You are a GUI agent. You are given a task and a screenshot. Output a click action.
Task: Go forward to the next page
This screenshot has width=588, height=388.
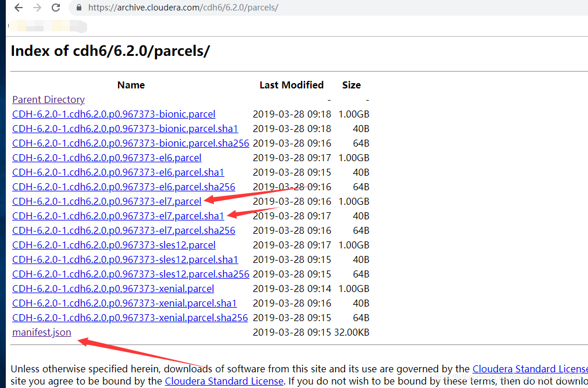(x=37, y=8)
